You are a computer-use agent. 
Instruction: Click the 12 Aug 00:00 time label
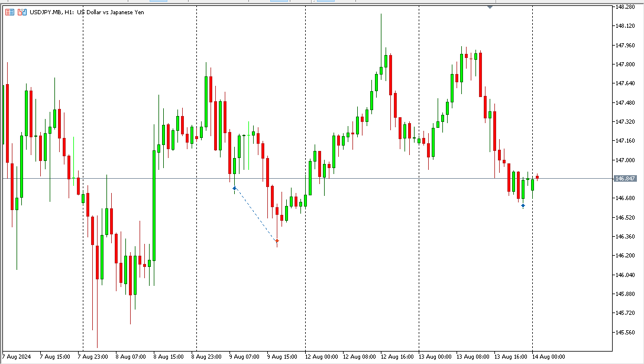pos(322,357)
